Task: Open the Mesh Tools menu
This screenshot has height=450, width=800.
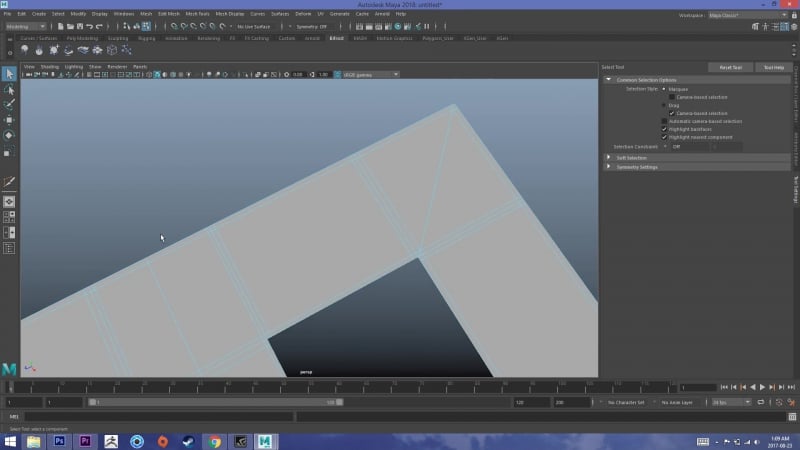Action: [x=197, y=14]
